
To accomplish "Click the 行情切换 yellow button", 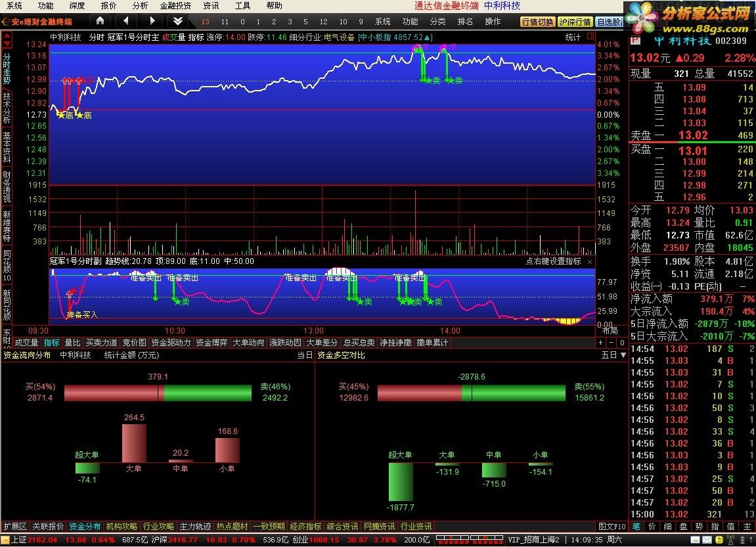I will tap(537, 22).
